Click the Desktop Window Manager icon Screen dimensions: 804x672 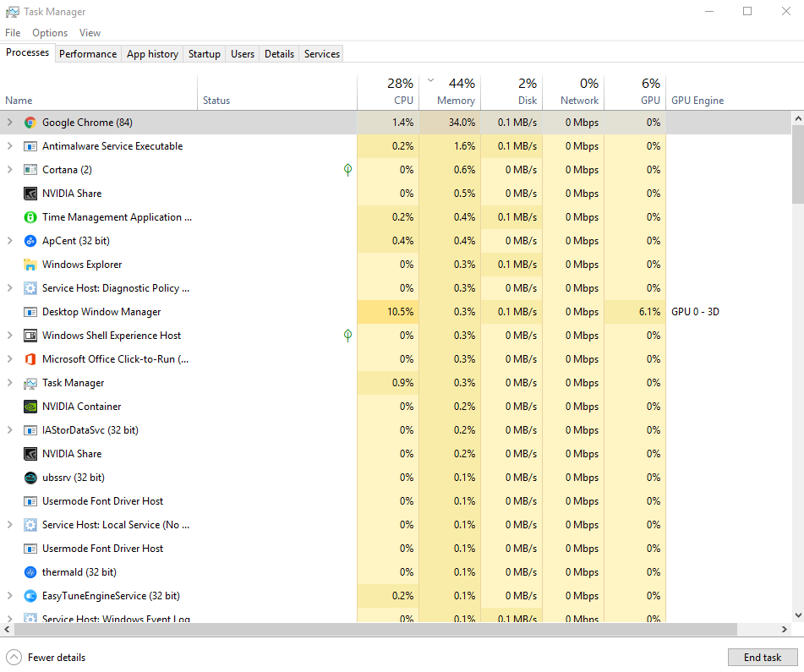click(x=30, y=312)
